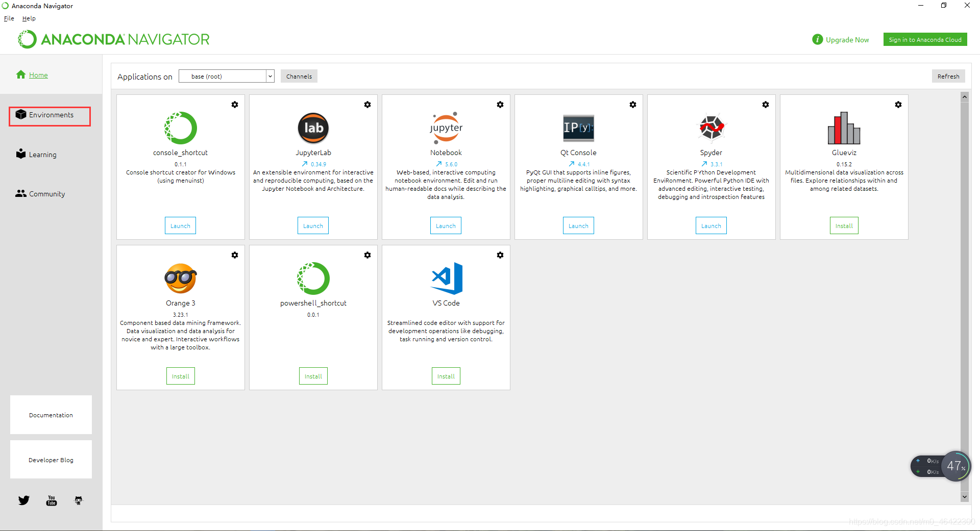Click the VS Code logo icon
The width and height of the screenshot is (980, 531).
tap(447, 279)
